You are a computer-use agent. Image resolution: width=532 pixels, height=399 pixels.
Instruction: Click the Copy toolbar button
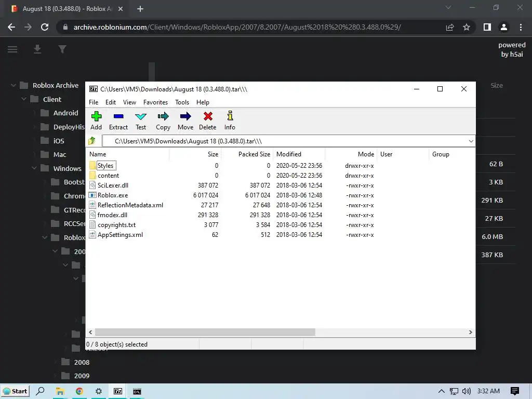pyautogui.click(x=163, y=121)
